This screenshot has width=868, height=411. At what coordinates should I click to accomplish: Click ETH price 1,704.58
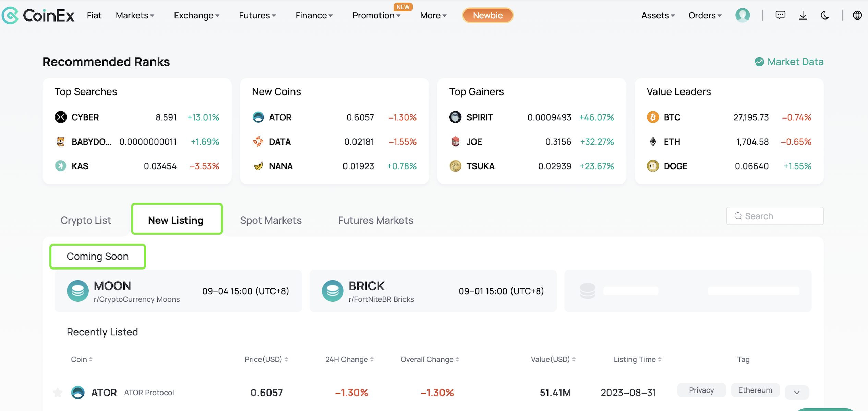[752, 141]
